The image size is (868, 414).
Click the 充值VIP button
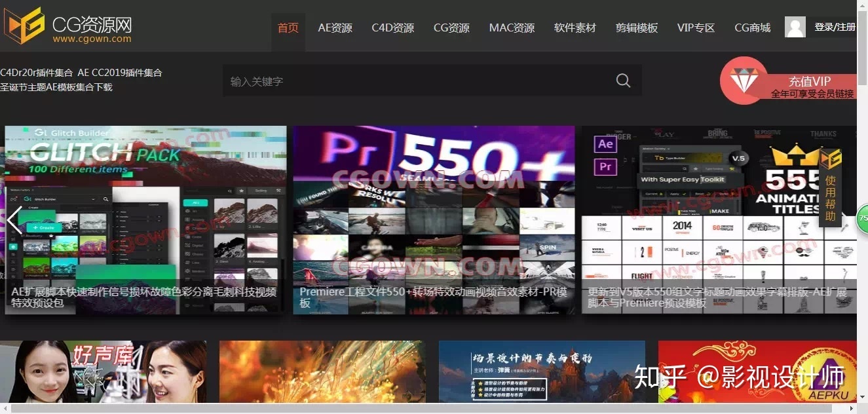click(x=810, y=81)
